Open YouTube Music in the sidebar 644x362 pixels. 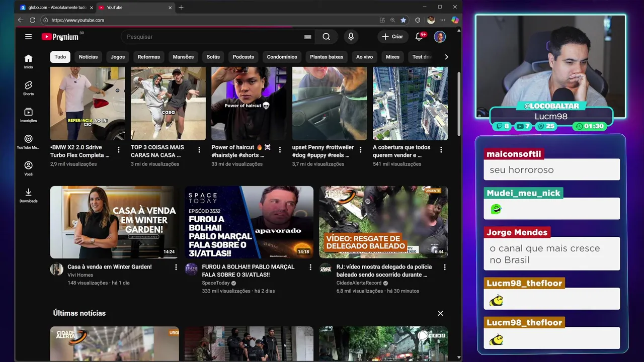coord(28,142)
